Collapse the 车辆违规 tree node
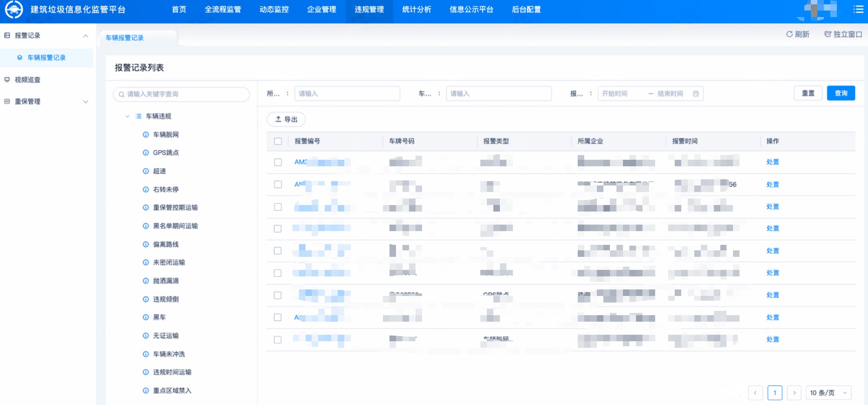The width and height of the screenshot is (868, 405). click(x=127, y=116)
